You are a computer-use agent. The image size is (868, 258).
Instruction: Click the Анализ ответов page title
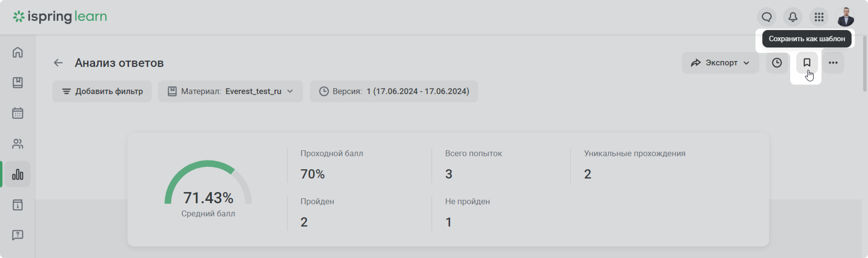pos(119,63)
